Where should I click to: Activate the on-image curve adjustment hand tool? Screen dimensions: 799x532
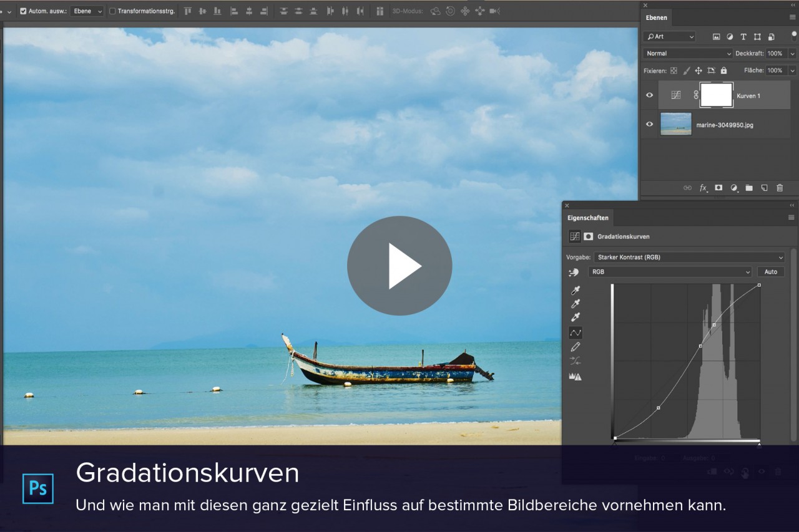(574, 272)
